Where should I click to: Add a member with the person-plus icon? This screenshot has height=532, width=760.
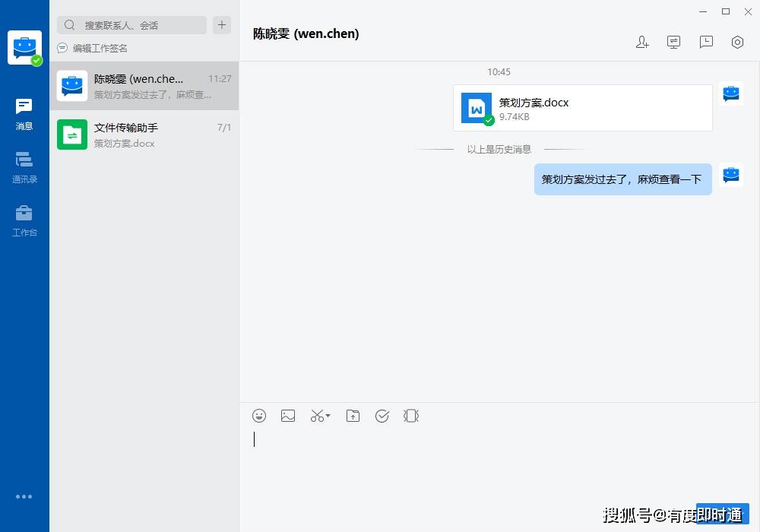tap(642, 42)
